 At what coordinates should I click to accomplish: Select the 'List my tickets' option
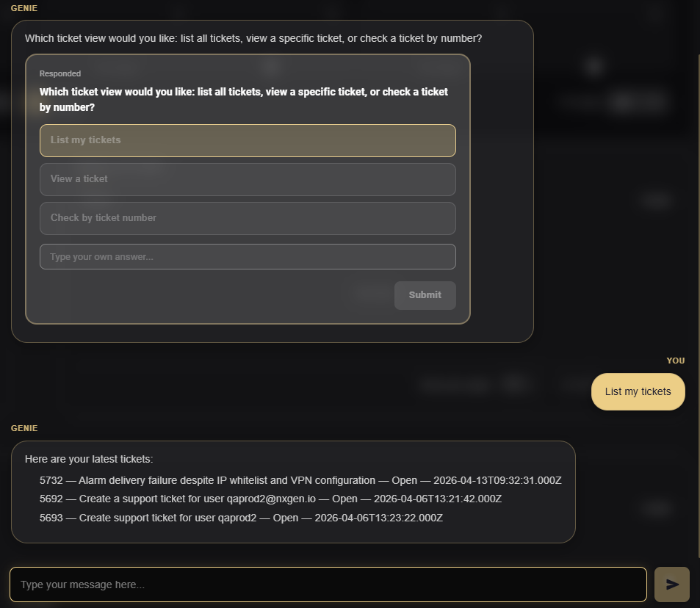(248, 140)
